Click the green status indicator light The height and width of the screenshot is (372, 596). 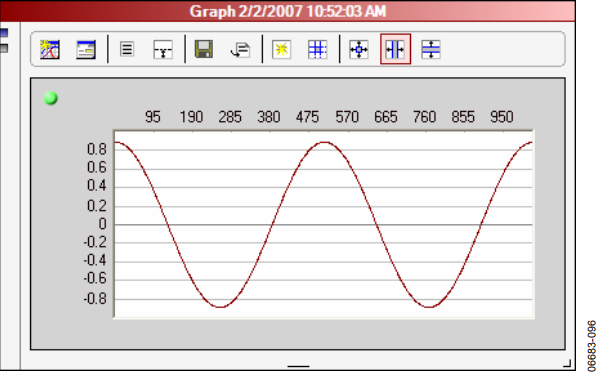[51, 98]
